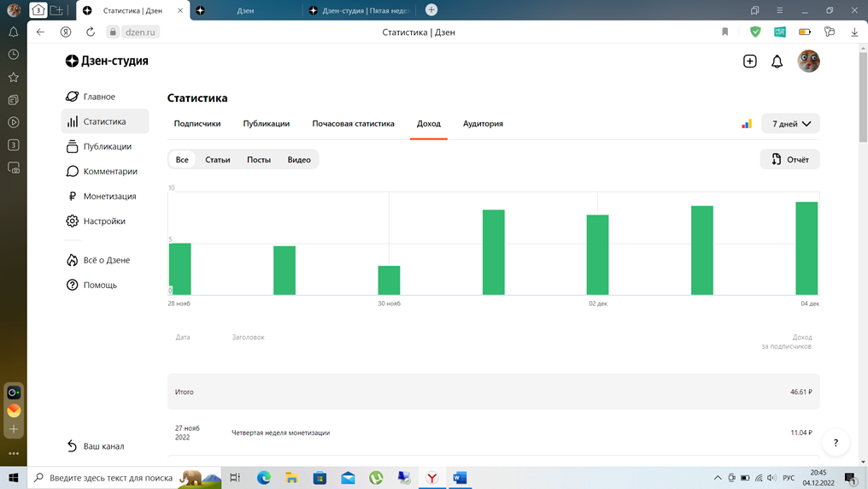Viewport: 868px width, 489px height.
Task: Select the Все filter
Action: click(182, 160)
